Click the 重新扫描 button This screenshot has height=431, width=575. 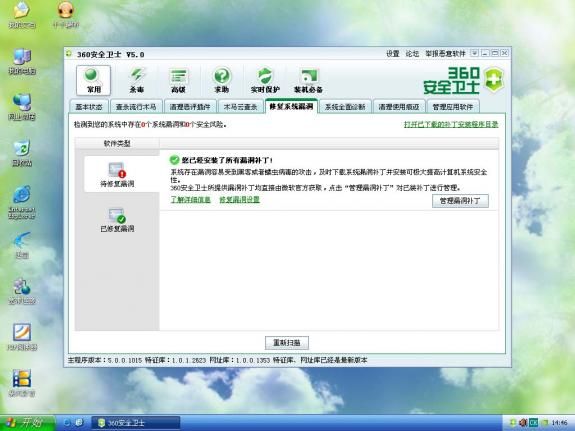tap(287, 343)
